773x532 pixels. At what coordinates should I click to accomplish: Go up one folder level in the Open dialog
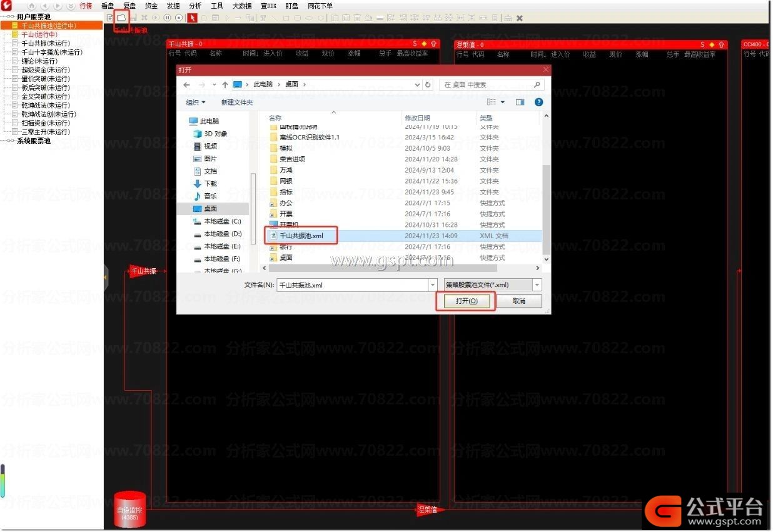point(225,84)
